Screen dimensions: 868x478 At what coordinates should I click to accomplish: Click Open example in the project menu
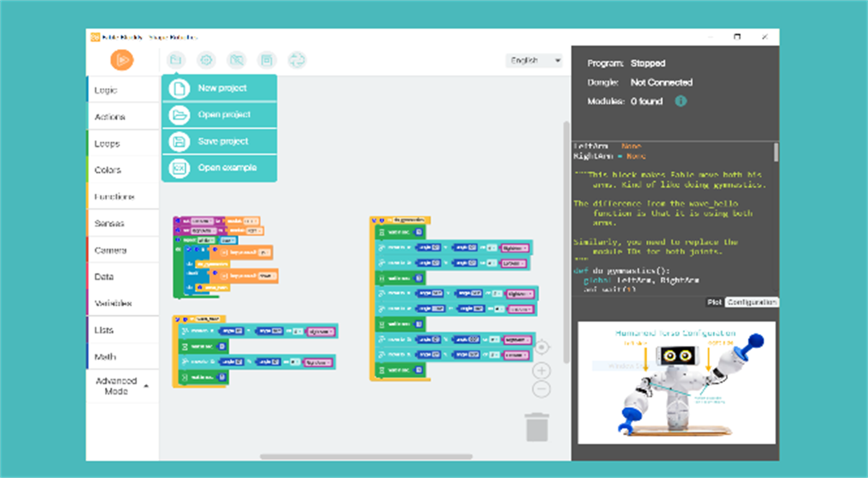tap(219, 168)
